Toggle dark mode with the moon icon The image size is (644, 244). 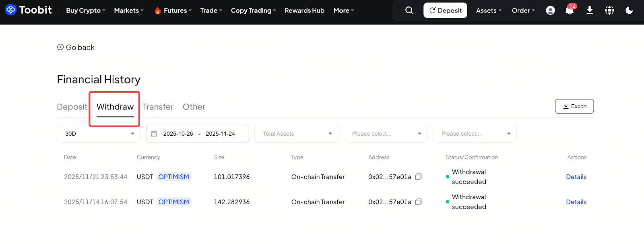coord(629,10)
